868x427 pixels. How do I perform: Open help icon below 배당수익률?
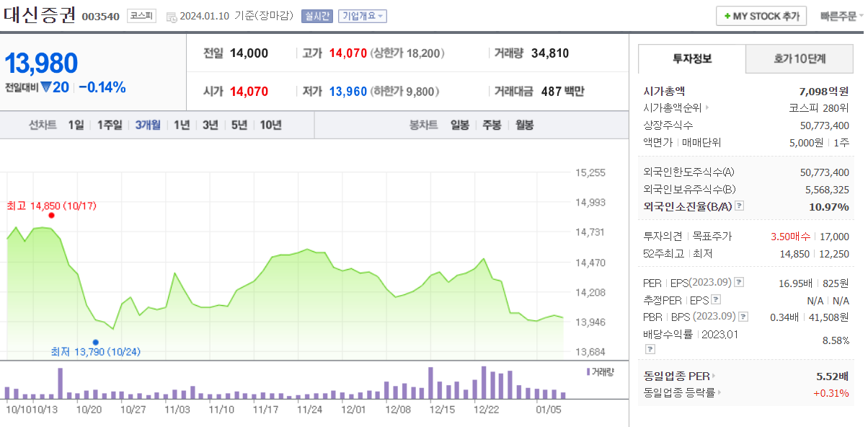(x=650, y=349)
